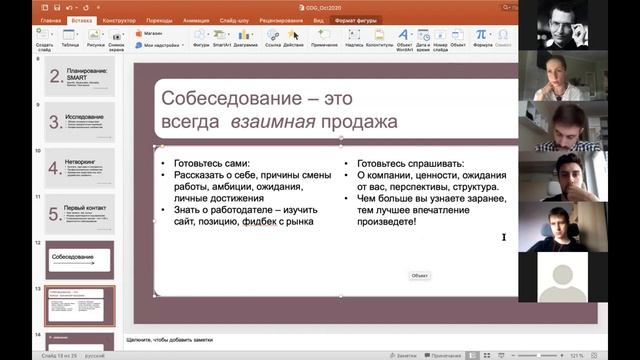This screenshot has width=640, height=360.
Task: Click notes field Щелкните, чтобы добавить заметки
Action: (x=169, y=340)
